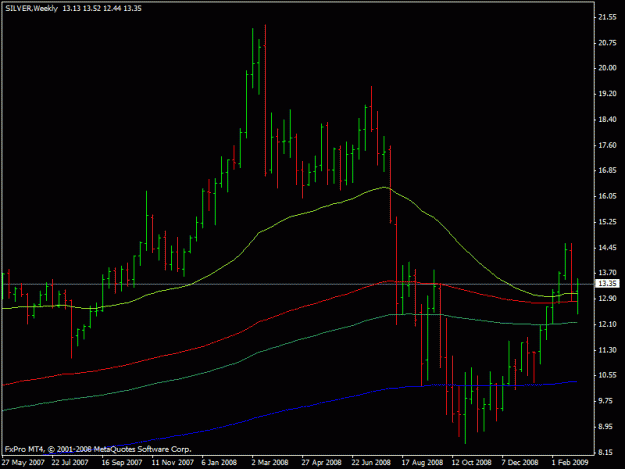Viewport: 625px width, 469px height.
Task: Click the 16.05 price level label
Action: coord(607,196)
